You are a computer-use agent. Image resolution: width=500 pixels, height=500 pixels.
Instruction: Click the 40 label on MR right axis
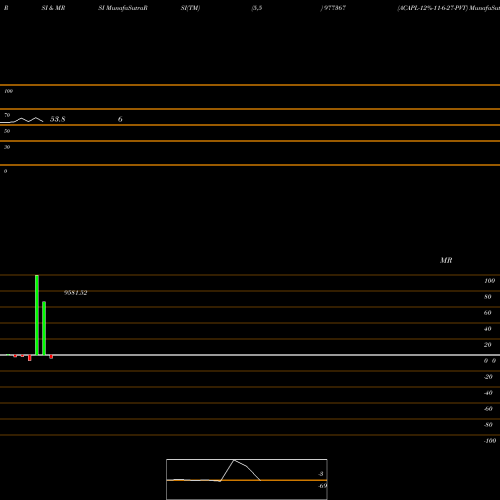click(488, 329)
